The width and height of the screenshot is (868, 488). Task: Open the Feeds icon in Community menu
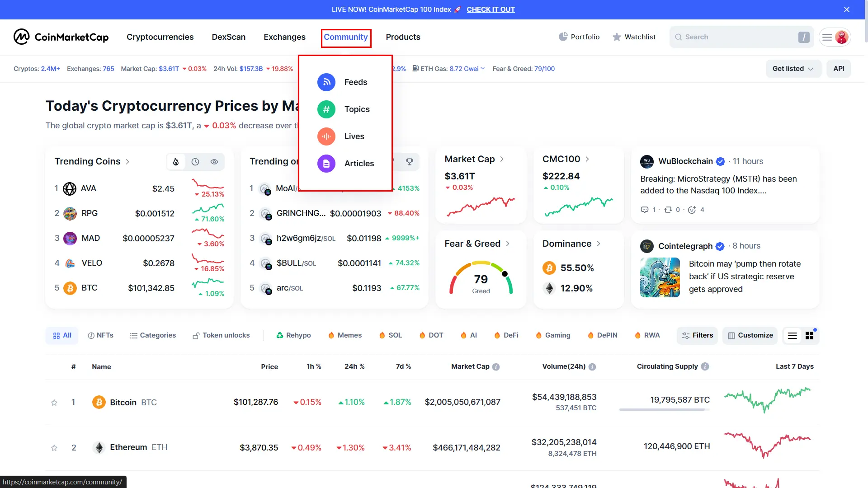[x=326, y=82]
